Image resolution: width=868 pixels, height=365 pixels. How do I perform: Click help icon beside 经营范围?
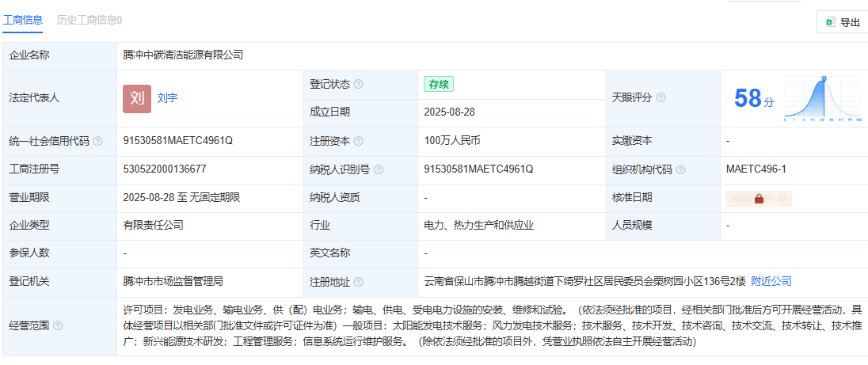pos(58,325)
